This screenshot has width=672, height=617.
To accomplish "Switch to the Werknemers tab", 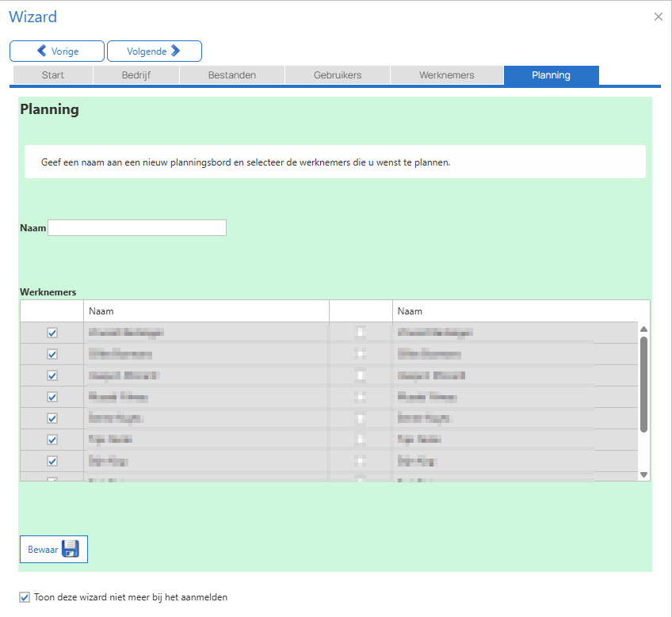I will tap(447, 75).
